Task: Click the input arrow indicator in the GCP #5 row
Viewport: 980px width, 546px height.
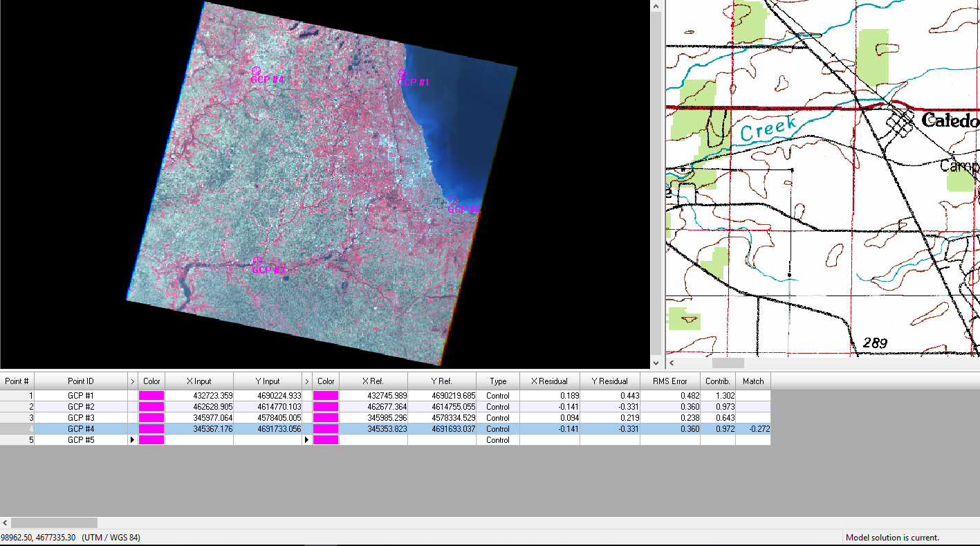Action: (133, 440)
